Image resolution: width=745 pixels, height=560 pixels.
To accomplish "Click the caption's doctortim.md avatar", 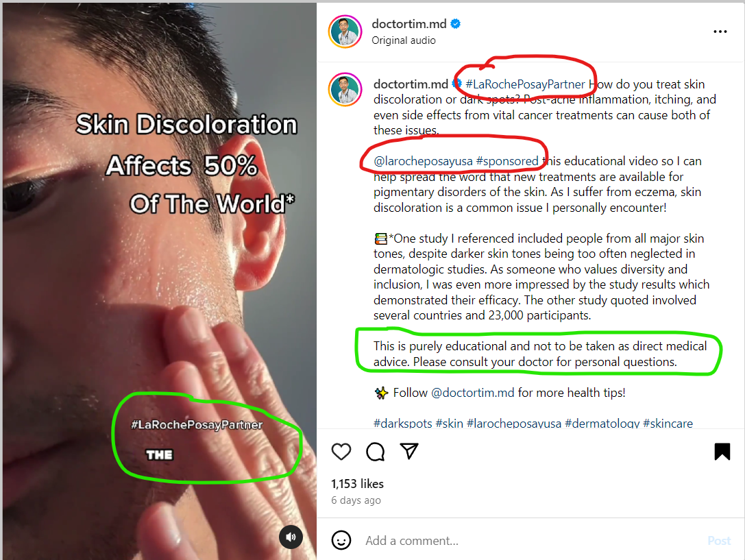I will 345,89.
